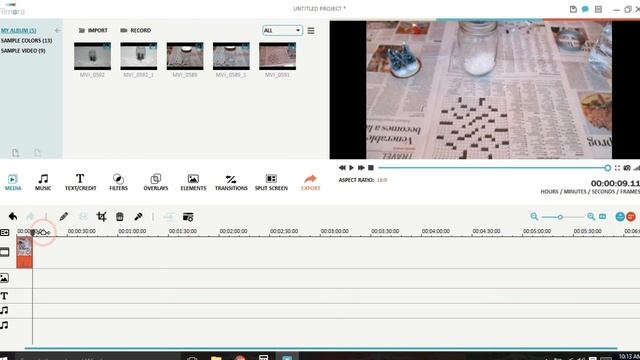640x360 pixels.
Task: Click the add new folder icon
Action: click(16, 153)
